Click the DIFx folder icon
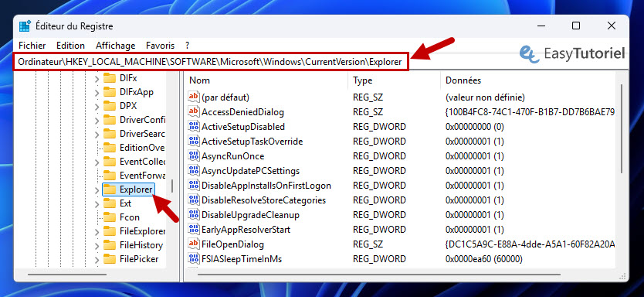The image size is (644, 297). tap(109, 78)
